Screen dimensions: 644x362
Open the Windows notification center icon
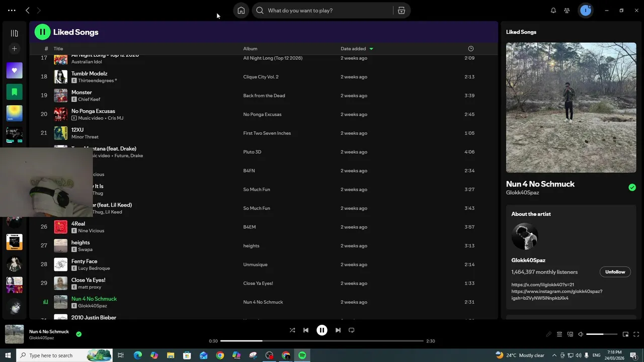coord(633,355)
